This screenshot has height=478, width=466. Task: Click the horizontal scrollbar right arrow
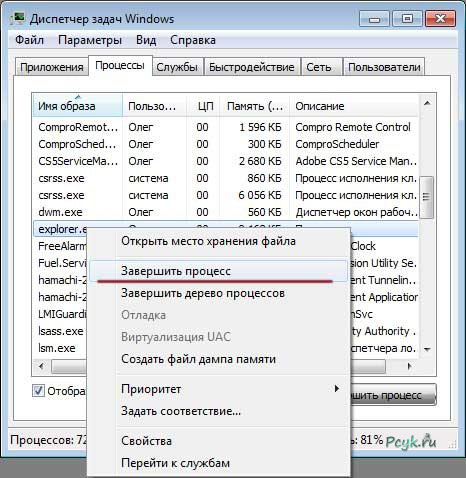pos(410,367)
